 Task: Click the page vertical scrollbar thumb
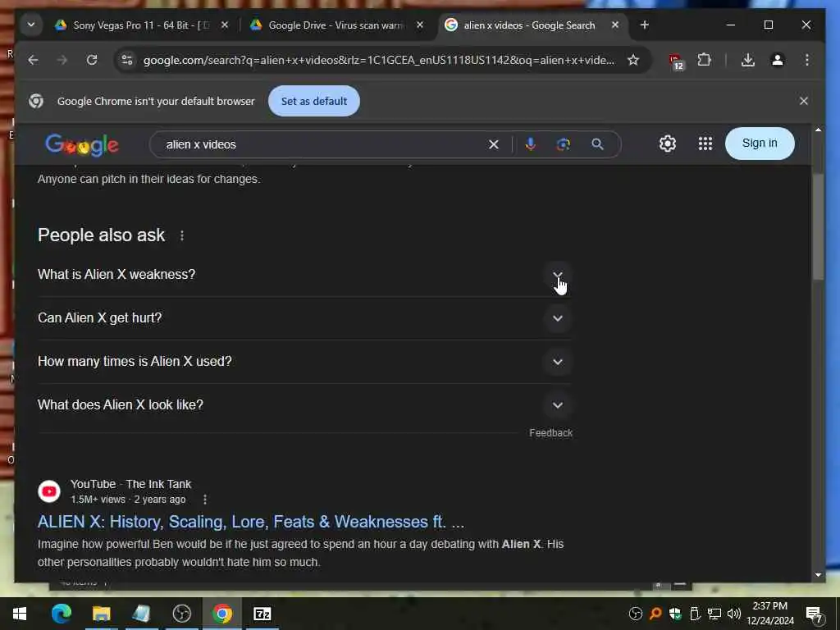(x=818, y=226)
